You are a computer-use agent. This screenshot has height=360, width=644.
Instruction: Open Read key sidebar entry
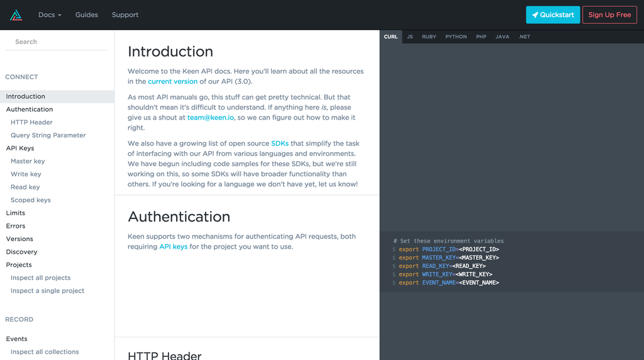pos(25,187)
